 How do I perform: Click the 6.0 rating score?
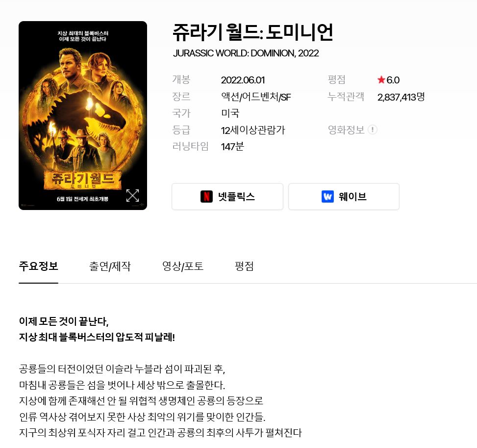393,80
